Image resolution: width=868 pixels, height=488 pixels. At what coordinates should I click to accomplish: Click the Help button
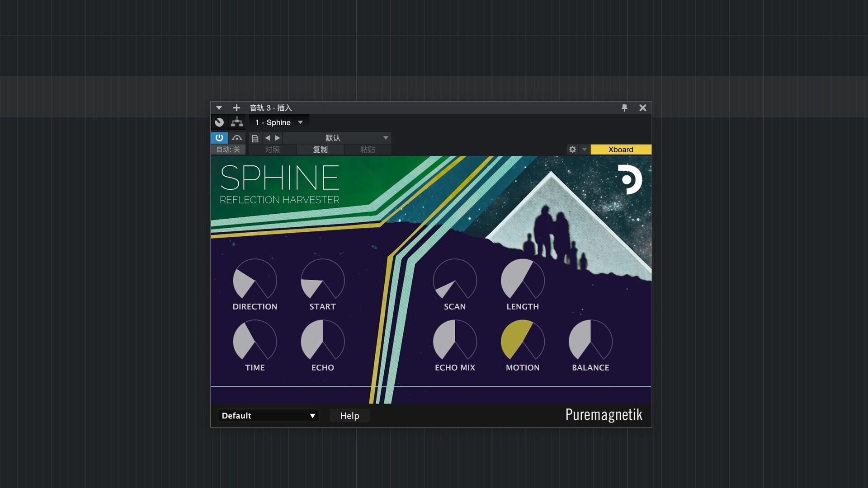point(349,416)
